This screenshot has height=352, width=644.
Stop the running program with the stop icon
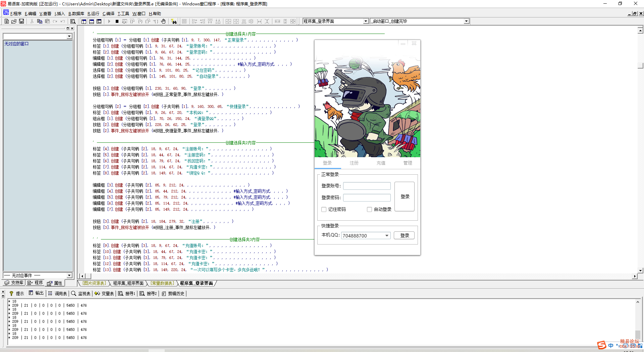click(x=117, y=21)
